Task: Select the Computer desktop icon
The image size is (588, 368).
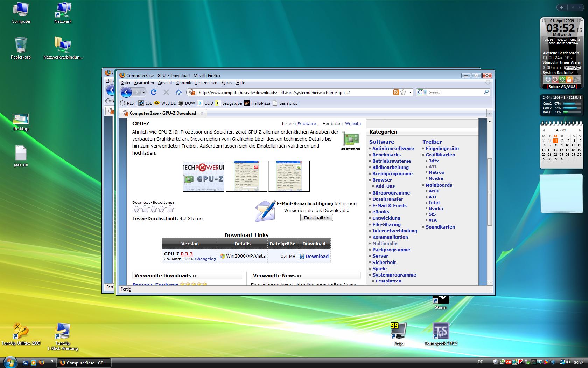Action: click(21, 13)
